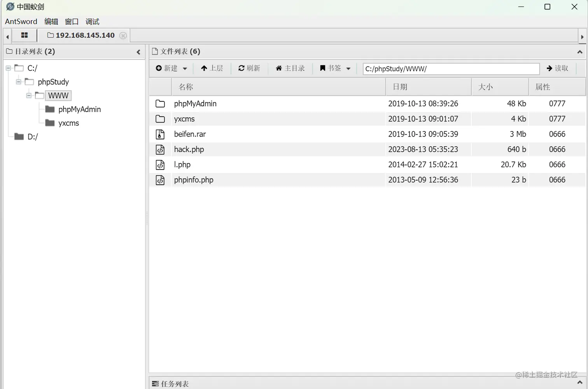Viewport: 588px width, 389px height.
Task: Click the beifen.rar archive file icon
Action: pyautogui.click(x=160, y=134)
